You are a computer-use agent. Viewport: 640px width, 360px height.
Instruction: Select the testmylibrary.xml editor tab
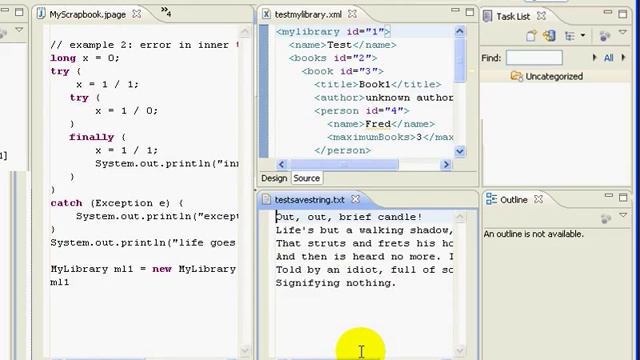(308, 14)
